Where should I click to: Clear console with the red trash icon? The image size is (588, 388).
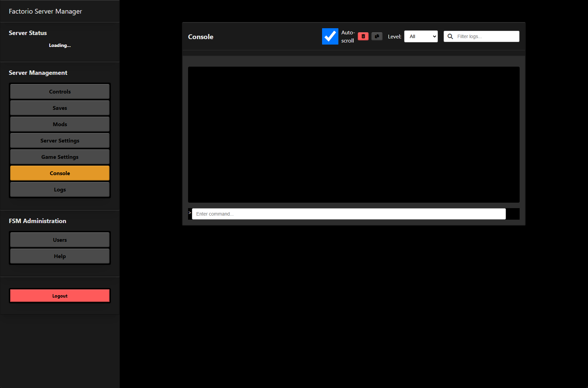pos(363,36)
